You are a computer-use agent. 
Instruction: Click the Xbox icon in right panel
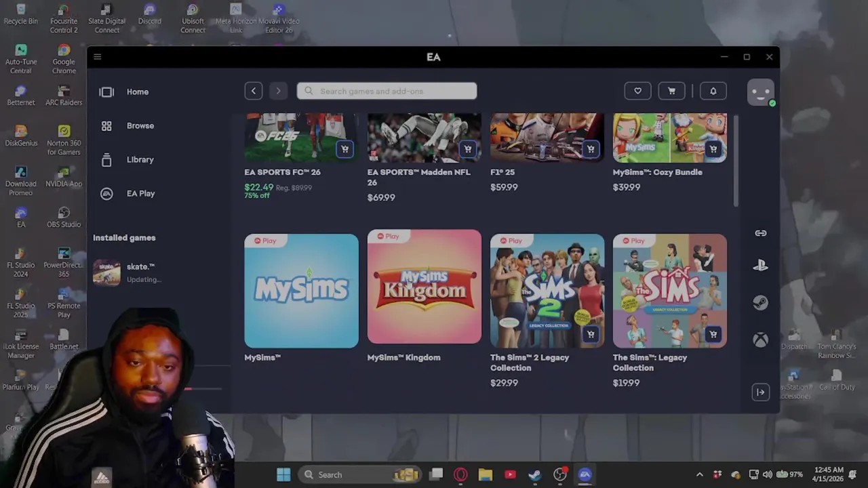pos(760,339)
